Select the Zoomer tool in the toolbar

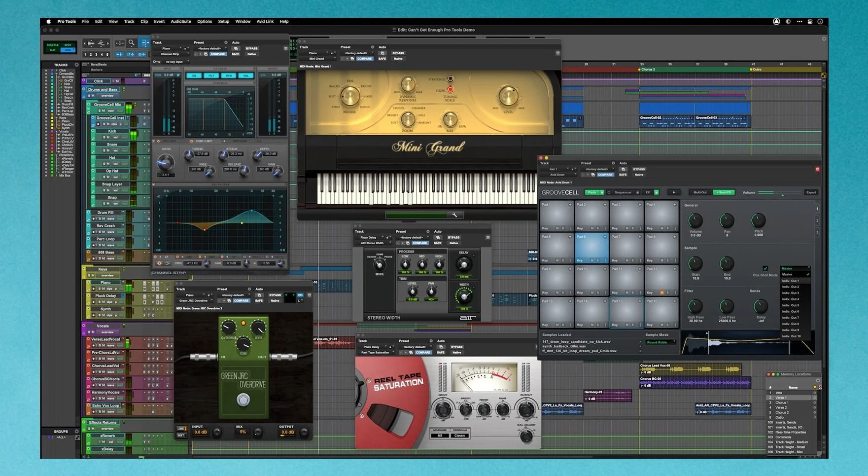tap(131, 43)
